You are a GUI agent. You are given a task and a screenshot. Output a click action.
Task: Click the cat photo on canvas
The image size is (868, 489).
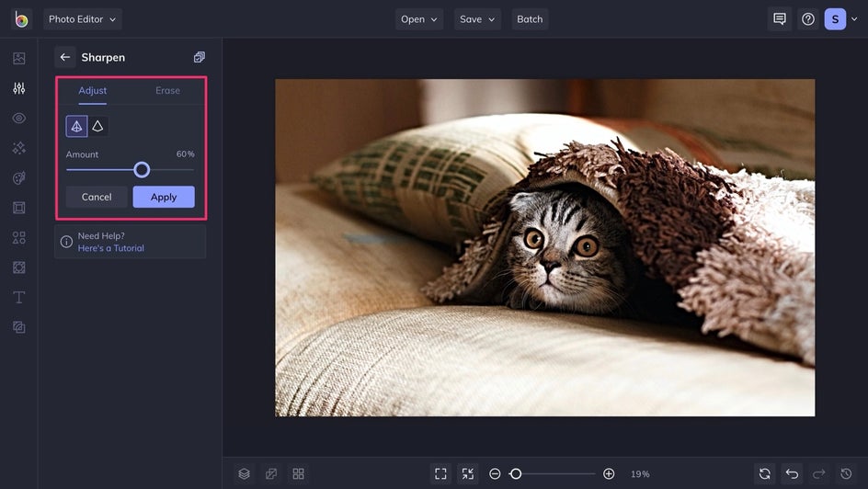(x=544, y=248)
